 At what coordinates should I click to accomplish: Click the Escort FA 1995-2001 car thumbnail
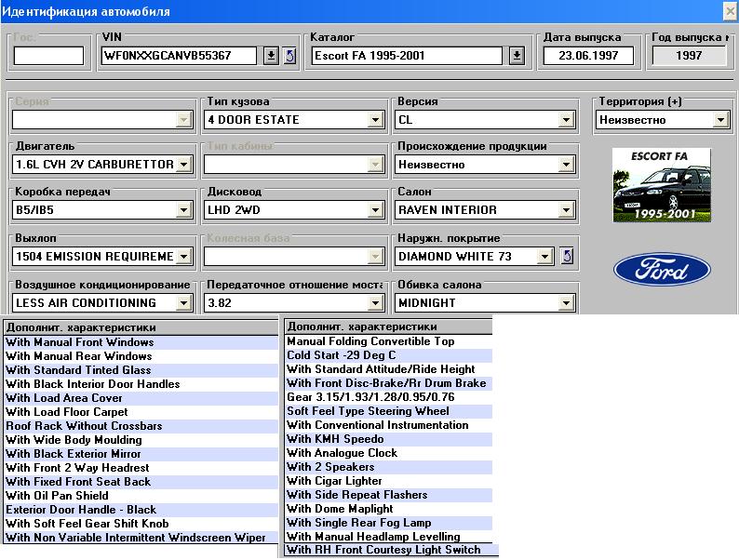662,185
